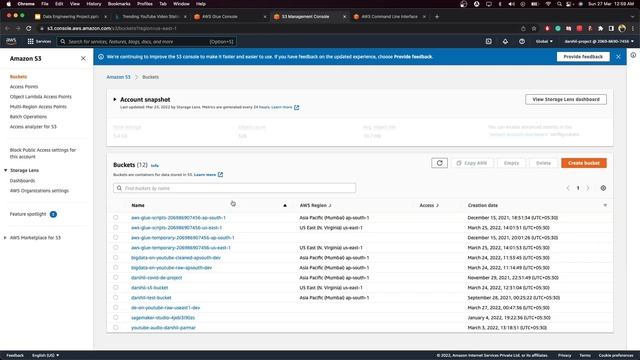This screenshot has width=640, height=360.
Task: Share page using address bar share icon
Action: click(x=523, y=29)
